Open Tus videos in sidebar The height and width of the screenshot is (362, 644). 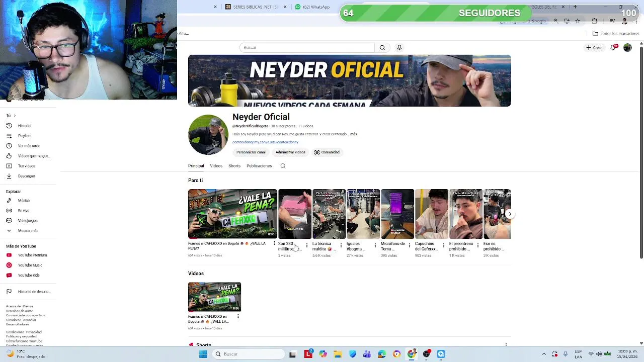(26, 166)
